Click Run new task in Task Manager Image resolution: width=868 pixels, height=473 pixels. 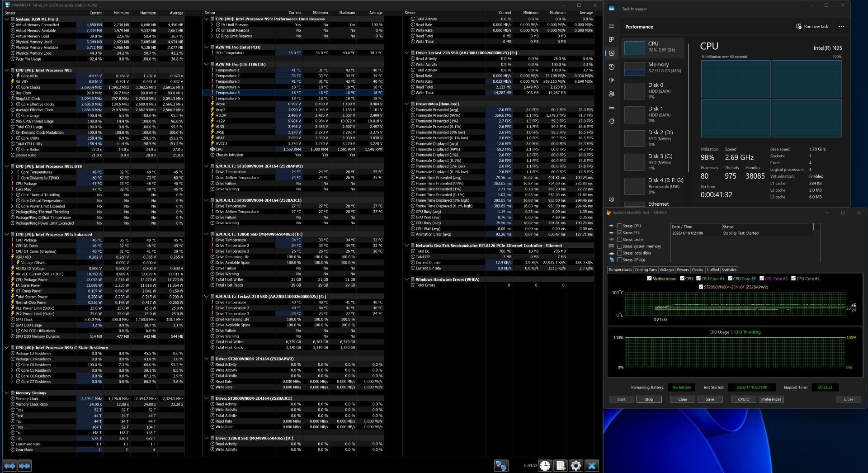[812, 27]
